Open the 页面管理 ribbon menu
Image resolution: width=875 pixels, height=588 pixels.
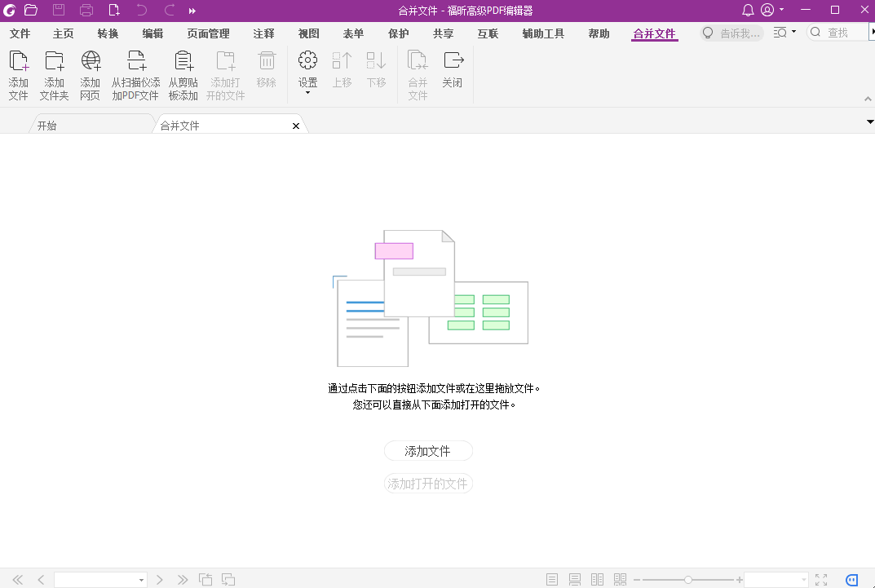(x=206, y=33)
